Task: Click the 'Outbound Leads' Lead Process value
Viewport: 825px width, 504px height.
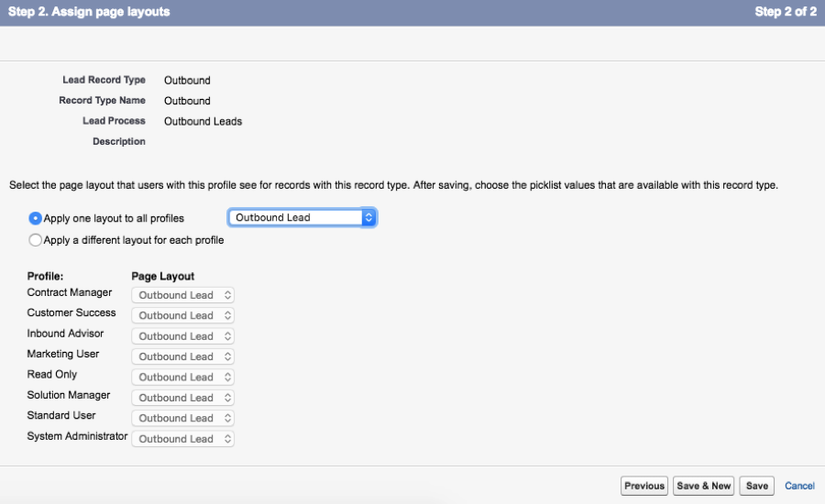Action: coord(203,121)
